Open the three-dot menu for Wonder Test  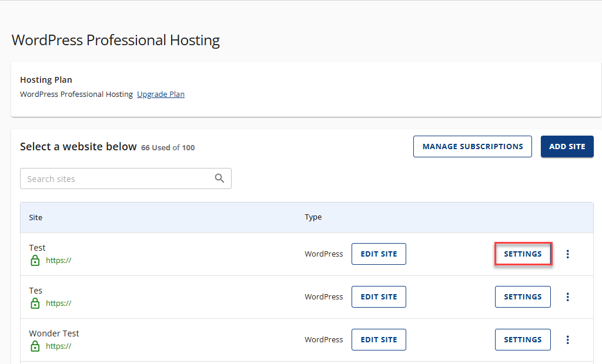pyautogui.click(x=567, y=340)
